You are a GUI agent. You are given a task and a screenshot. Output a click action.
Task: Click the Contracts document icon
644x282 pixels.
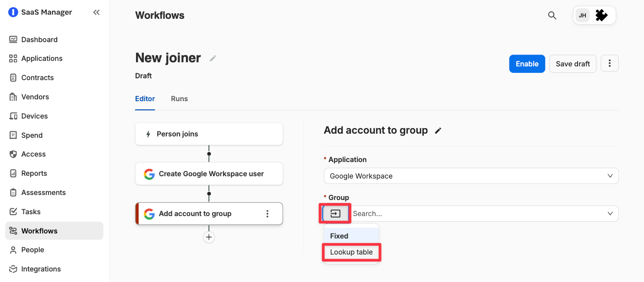tap(13, 77)
